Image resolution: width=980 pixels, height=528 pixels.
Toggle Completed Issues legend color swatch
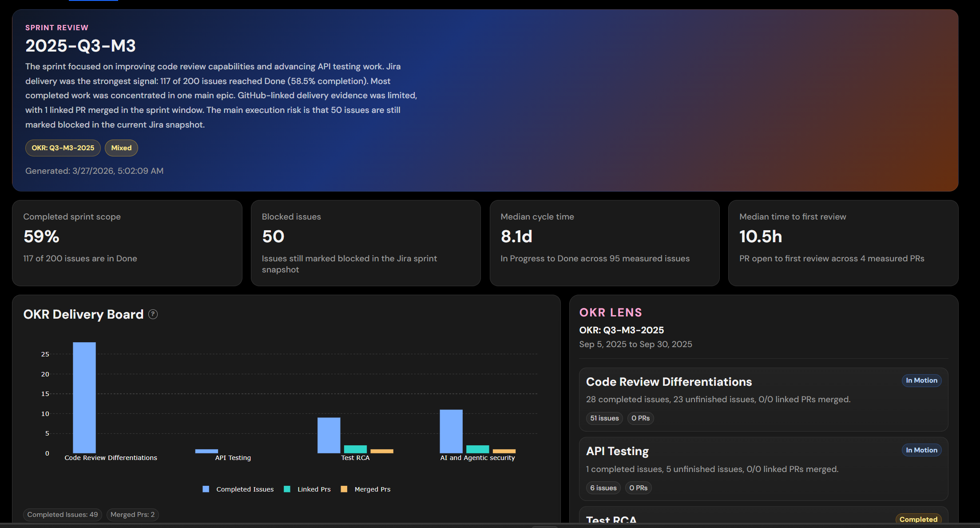click(x=206, y=489)
